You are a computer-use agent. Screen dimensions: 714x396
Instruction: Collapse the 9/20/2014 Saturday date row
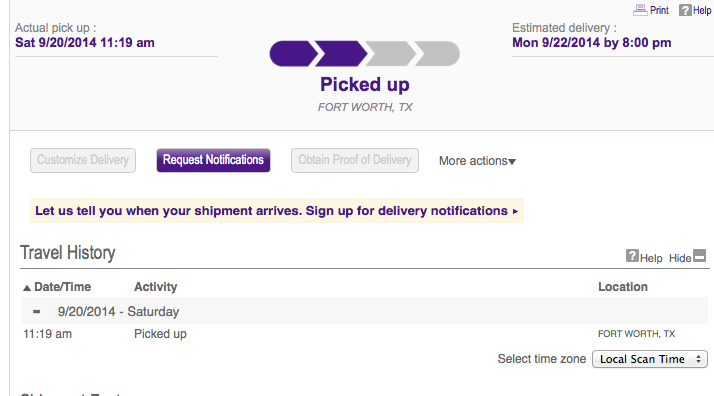36,312
